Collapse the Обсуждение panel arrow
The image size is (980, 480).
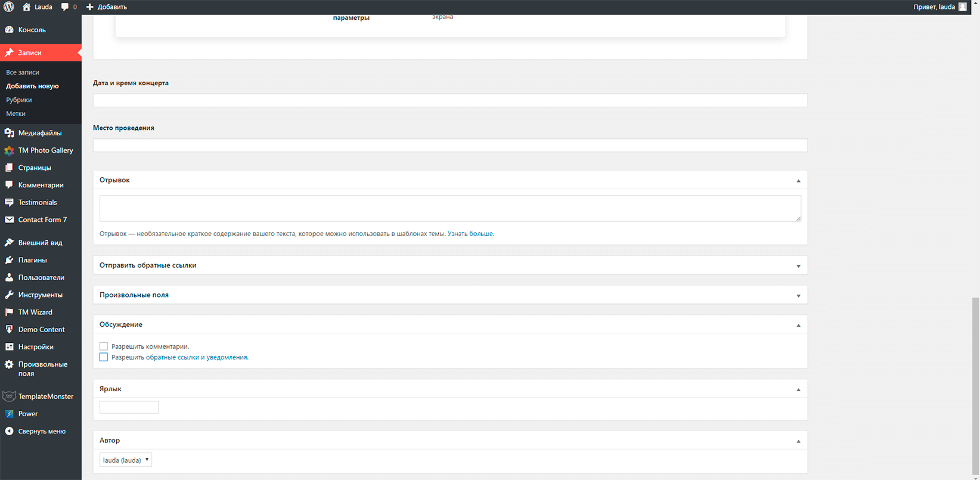(x=798, y=326)
